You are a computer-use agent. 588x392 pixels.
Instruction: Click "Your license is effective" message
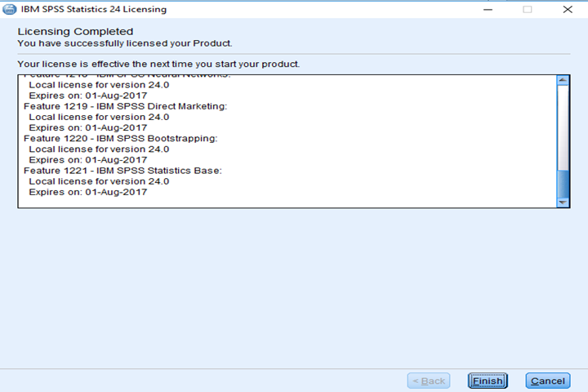click(158, 65)
